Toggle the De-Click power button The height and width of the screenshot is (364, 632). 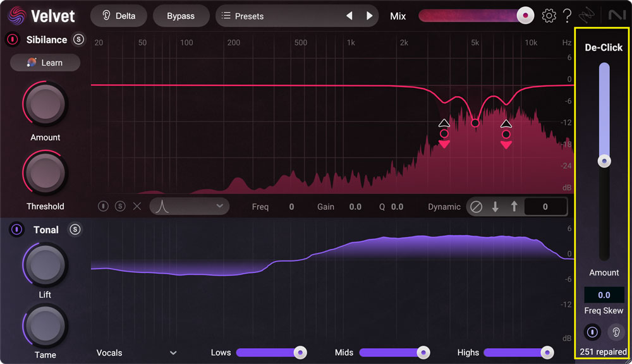click(x=592, y=332)
